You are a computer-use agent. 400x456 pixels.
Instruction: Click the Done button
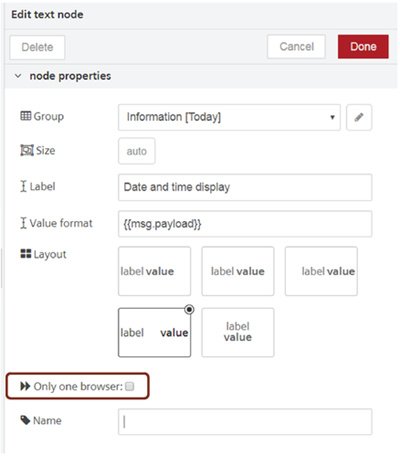click(363, 47)
